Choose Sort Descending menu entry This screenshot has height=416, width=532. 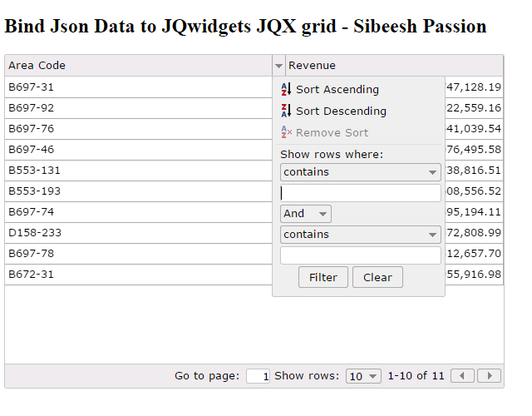[x=358, y=111]
